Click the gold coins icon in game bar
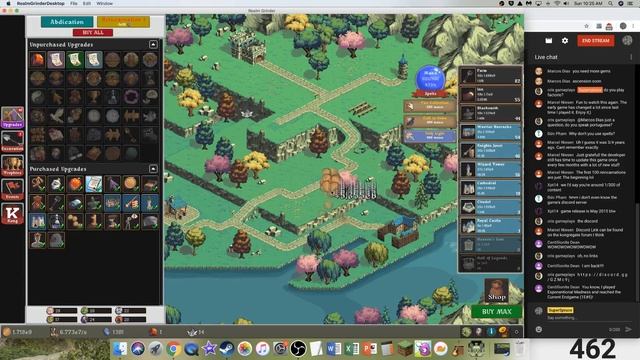Image resolution: width=640 pixels, height=360 pixels. click(504, 331)
